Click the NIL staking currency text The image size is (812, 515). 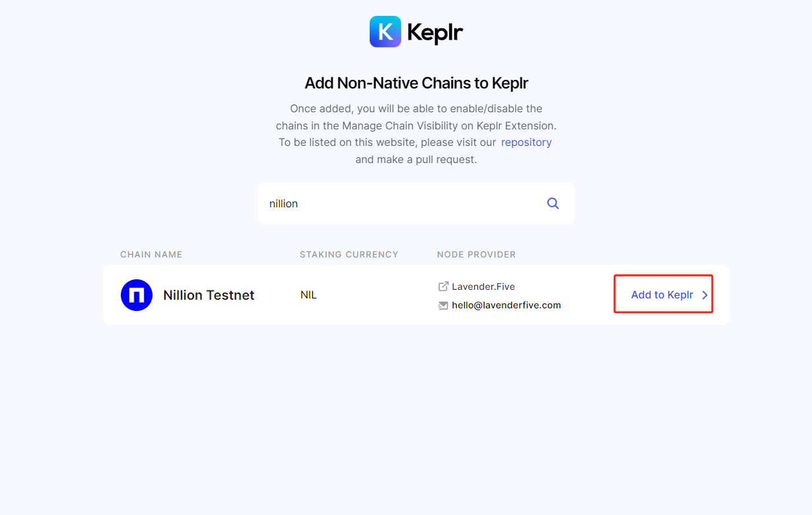tap(308, 295)
